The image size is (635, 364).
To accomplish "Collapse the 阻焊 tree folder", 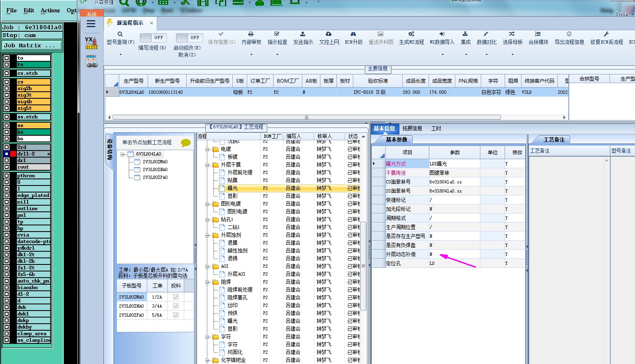I will coord(208,282).
